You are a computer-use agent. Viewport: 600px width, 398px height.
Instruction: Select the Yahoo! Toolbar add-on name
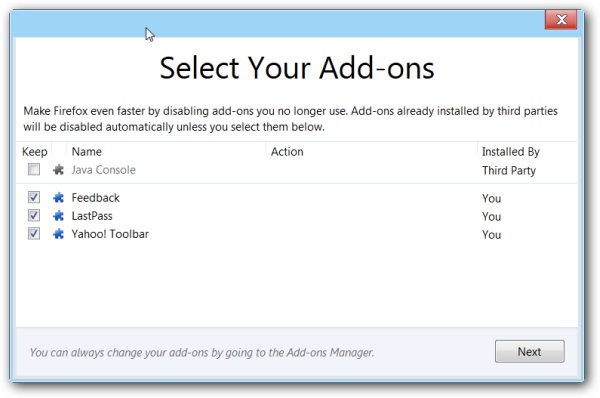(x=110, y=234)
